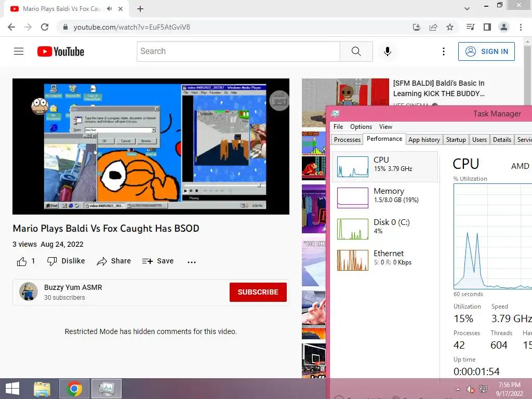Open the Windows Start button
532x399 pixels.
tap(12, 389)
